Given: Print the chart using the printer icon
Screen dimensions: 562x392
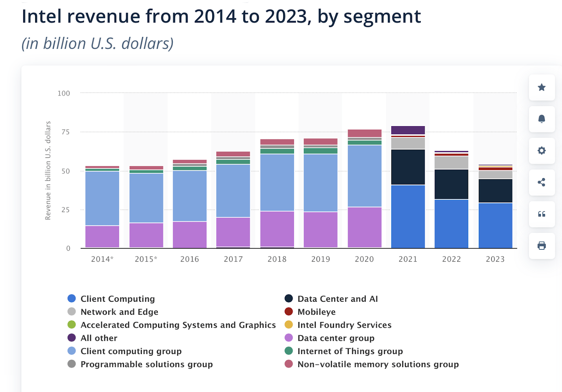Looking at the screenshot, I should coord(541,246).
